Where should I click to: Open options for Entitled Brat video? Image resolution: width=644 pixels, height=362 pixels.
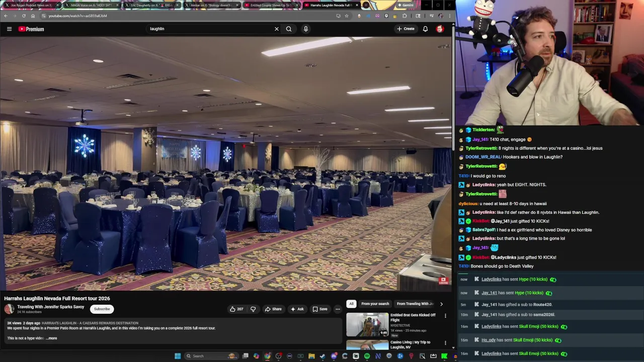click(x=445, y=316)
